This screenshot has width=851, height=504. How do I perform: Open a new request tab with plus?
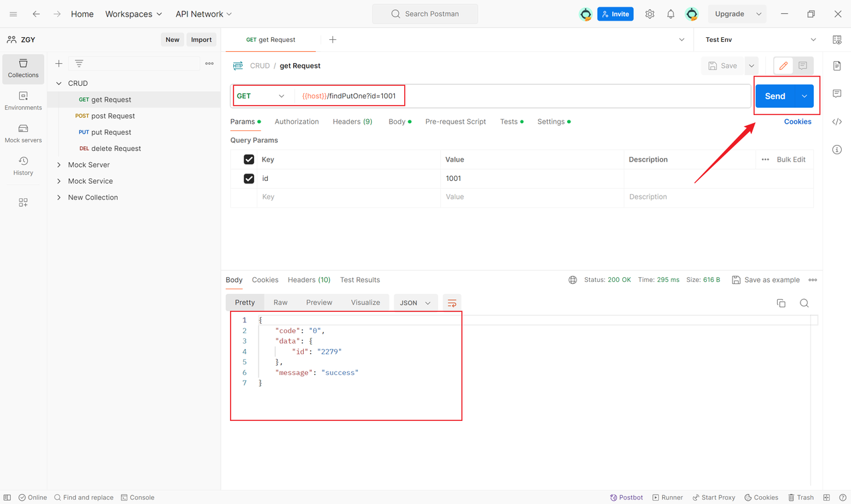[x=332, y=40]
